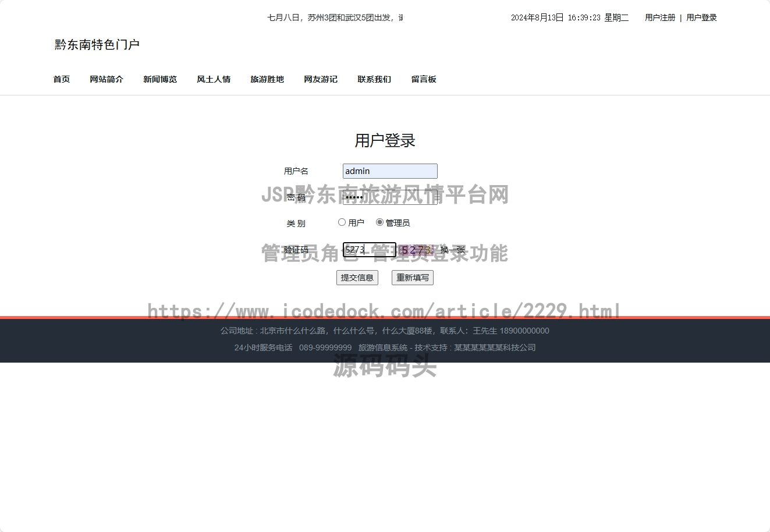Screen dimensions: 770x532
Task: Click the 用户登录 link at top
Action: click(701, 17)
